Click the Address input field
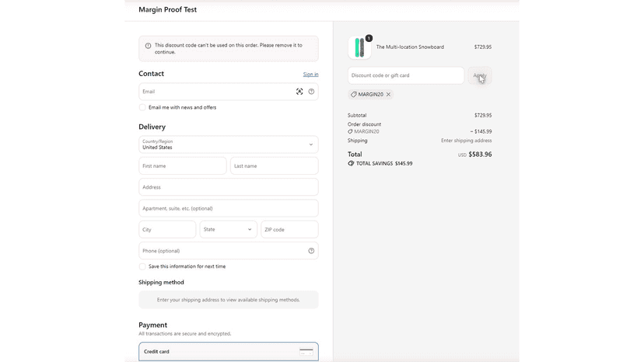The height and width of the screenshot is (362, 644). (x=229, y=187)
